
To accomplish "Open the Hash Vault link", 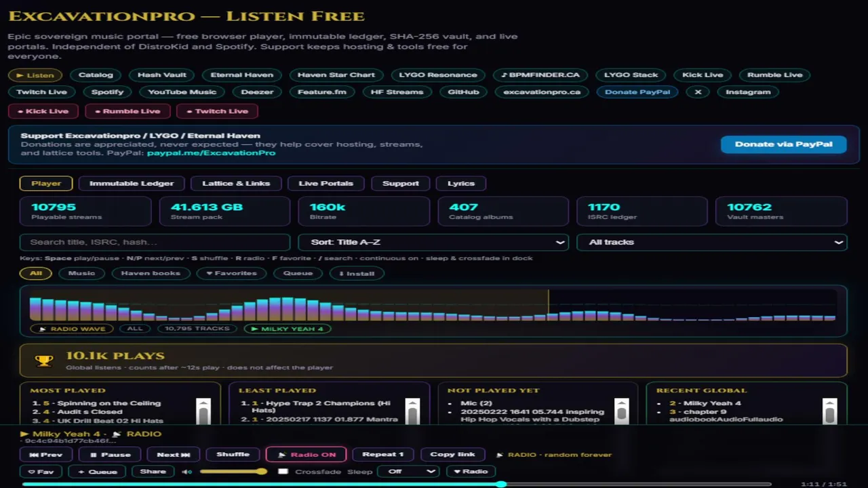I will (161, 75).
